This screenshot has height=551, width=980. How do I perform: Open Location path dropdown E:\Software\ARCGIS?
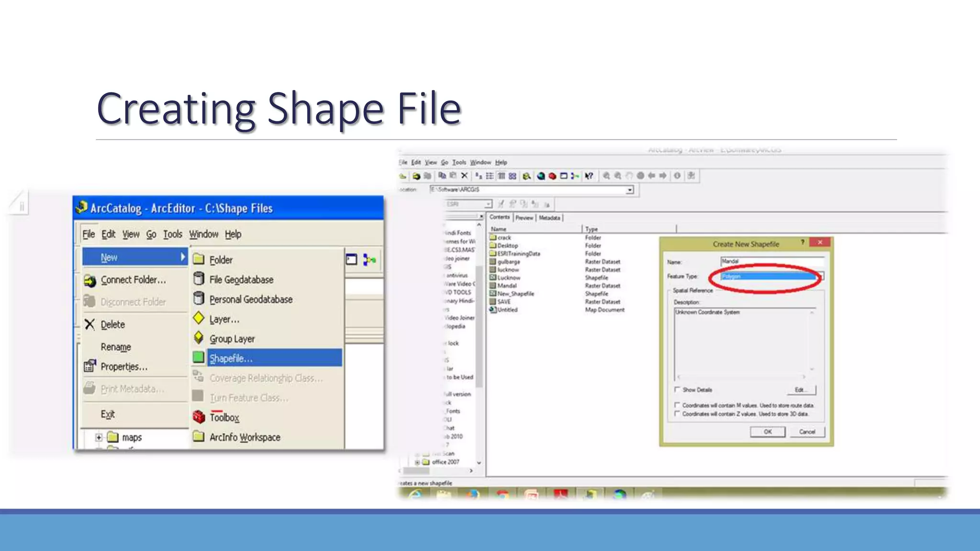click(x=630, y=190)
